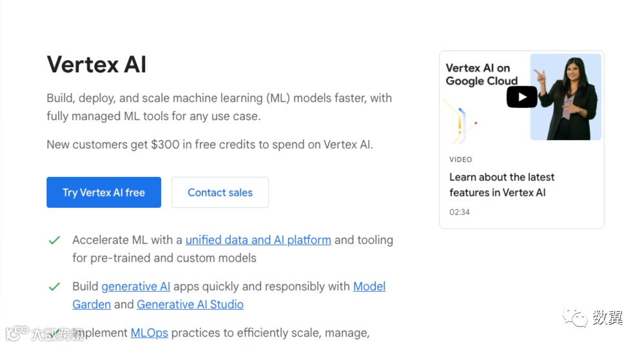
Task: Click the 02:34 video duration label
Action: (460, 212)
